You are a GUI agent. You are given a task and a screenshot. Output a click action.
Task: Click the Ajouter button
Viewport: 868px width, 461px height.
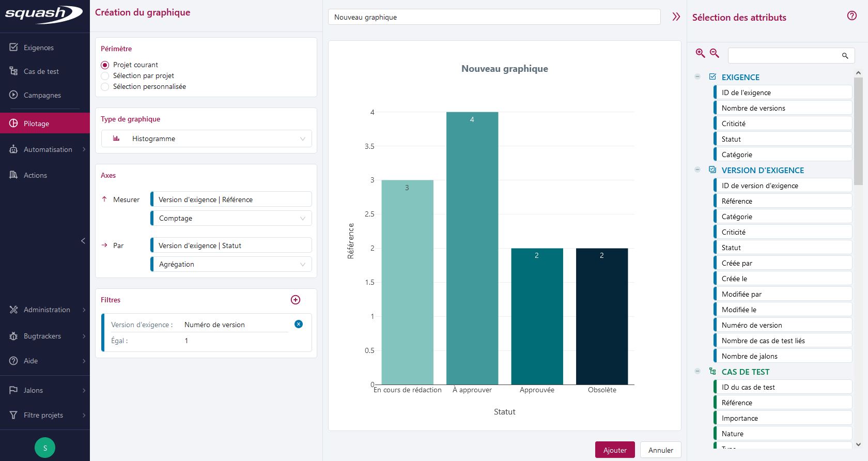tap(615, 450)
